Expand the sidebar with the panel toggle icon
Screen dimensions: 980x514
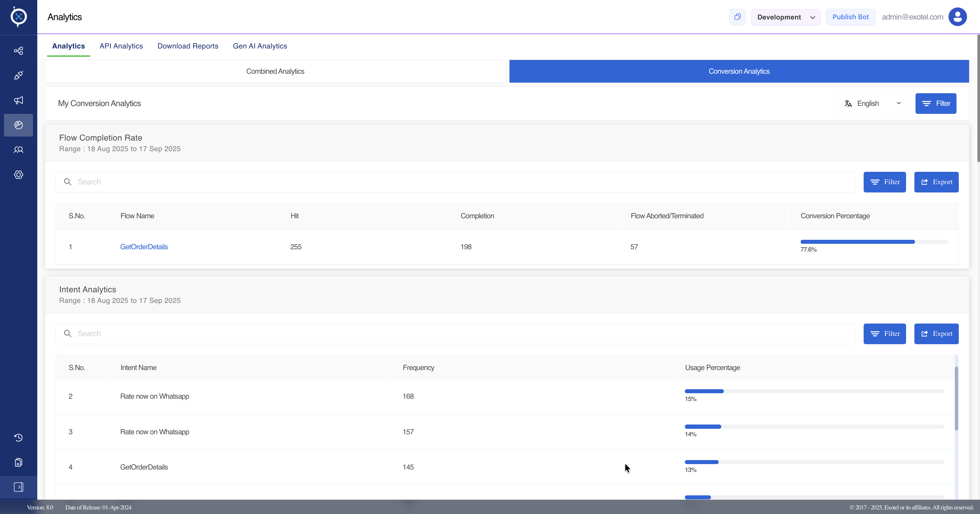(18, 487)
